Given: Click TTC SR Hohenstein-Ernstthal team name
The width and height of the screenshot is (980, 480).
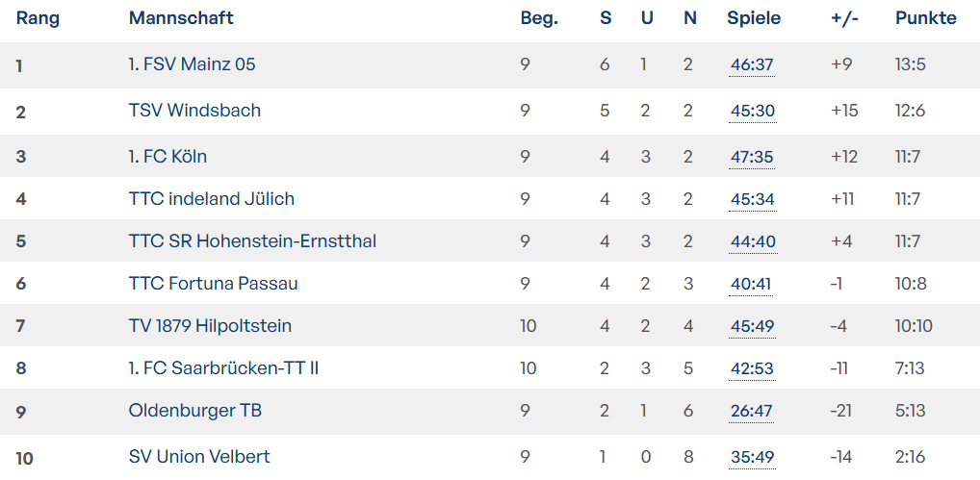Looking at the screenshot, I should point(252,241).
